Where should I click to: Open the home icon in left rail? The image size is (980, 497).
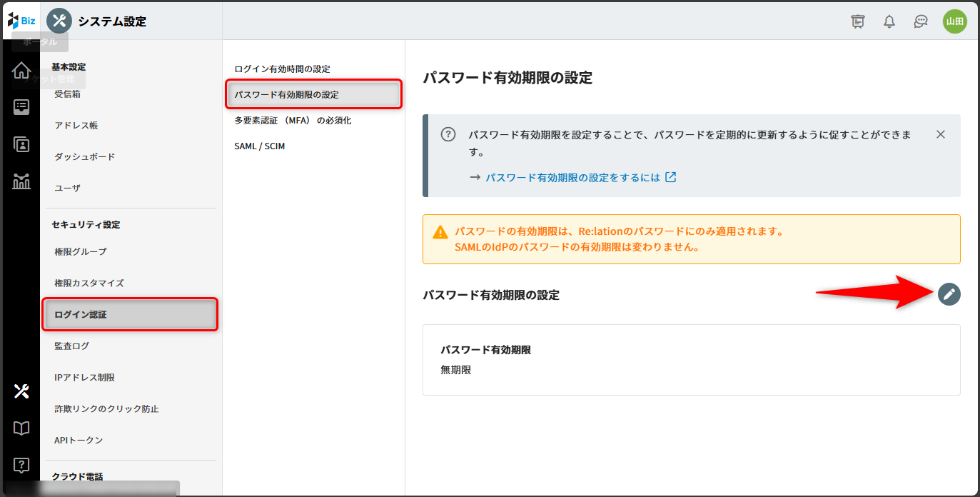(21, 70)
